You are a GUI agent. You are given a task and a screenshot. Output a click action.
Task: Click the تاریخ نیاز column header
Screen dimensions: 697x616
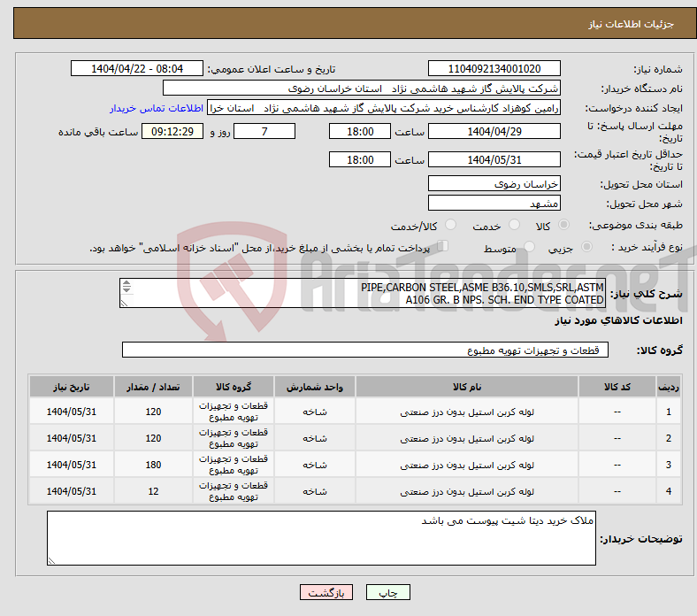pyautogui.click(x=72, y=387)
